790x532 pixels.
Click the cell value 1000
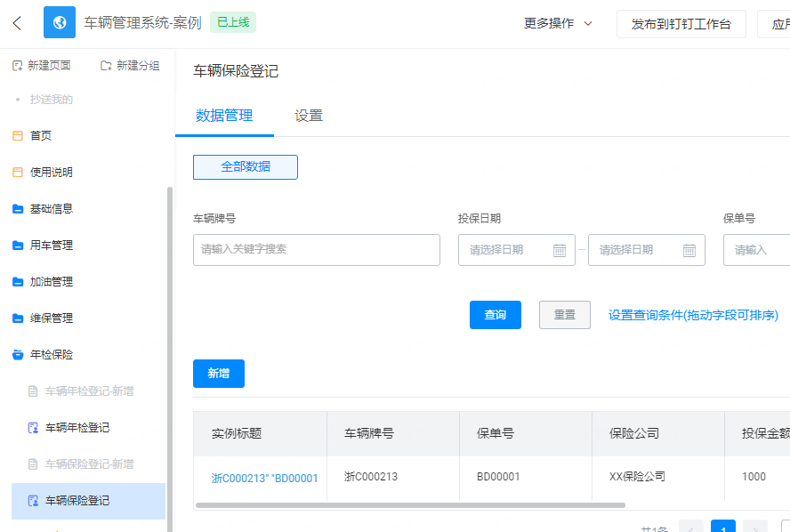pos(754,477)
